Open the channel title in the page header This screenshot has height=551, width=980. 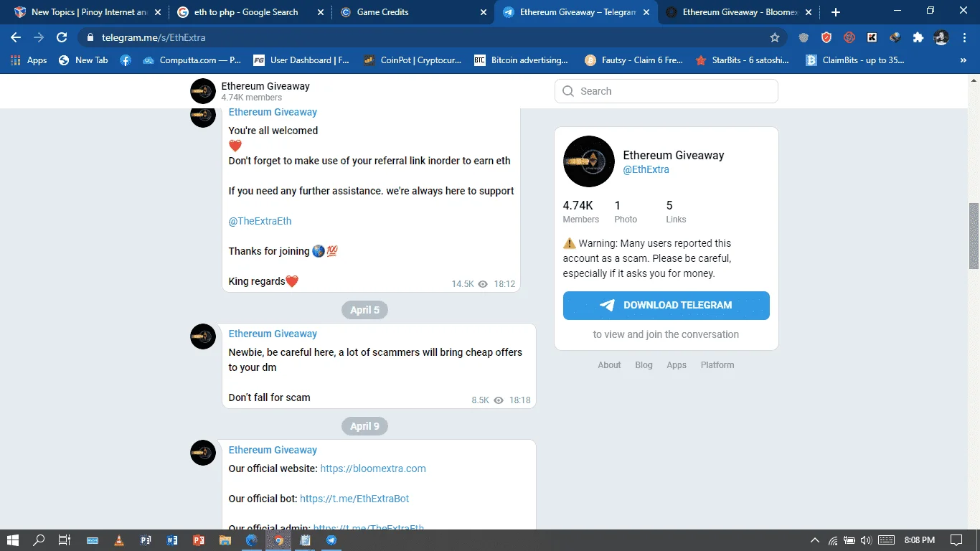click(x=265, y=86)
